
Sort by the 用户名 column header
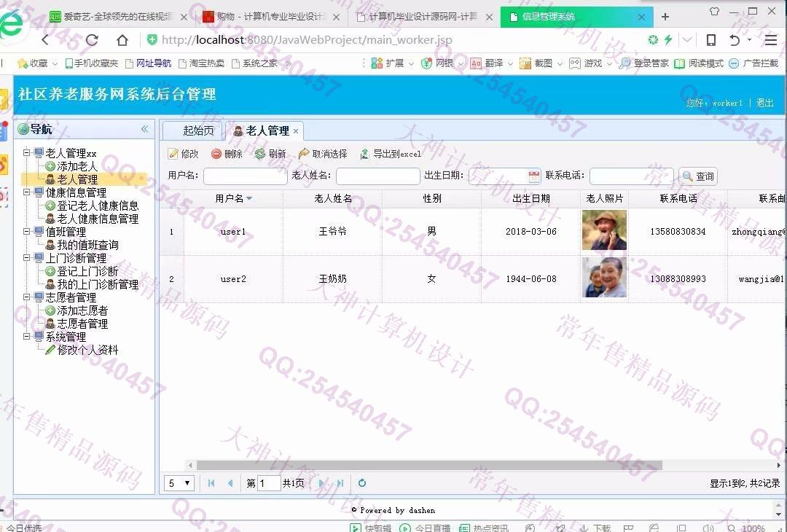click(233, 199)
